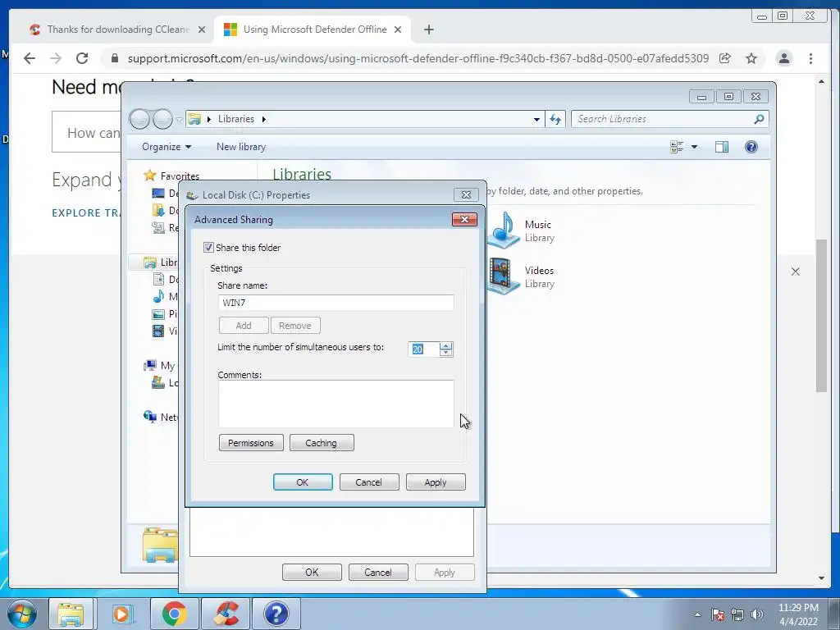Screen dimensions: 840x630
Task: Open Windows Explorer from the taskbar
Action: click(x=71, y=614)
